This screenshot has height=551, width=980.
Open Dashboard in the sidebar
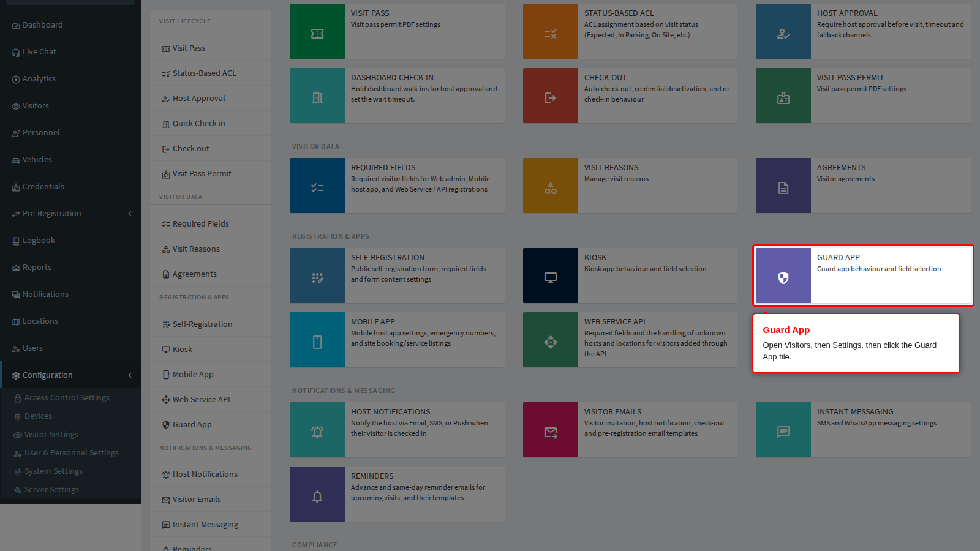[70, 25]
